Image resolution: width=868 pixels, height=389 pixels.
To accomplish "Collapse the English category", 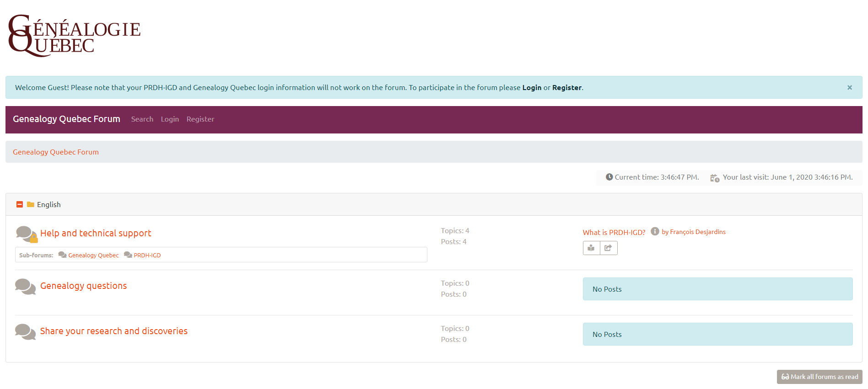I will click(x=20, y=204).
